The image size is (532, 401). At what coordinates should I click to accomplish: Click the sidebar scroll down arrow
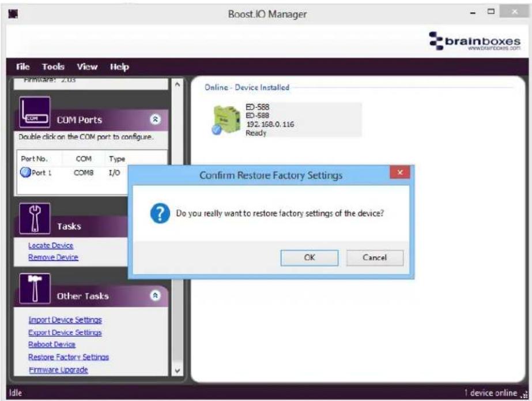click(x=178, y=371)
